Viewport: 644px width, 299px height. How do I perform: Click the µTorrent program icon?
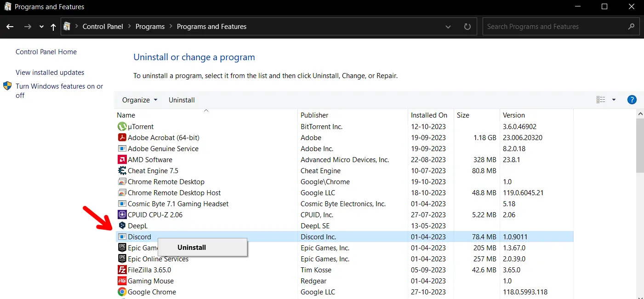pos(122,126)
